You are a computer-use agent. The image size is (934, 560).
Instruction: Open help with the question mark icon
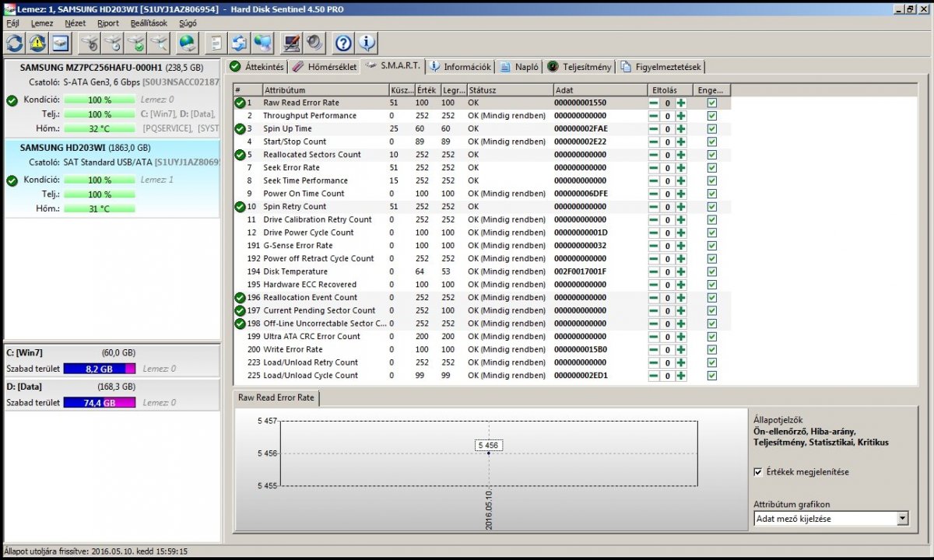(343, 43)
